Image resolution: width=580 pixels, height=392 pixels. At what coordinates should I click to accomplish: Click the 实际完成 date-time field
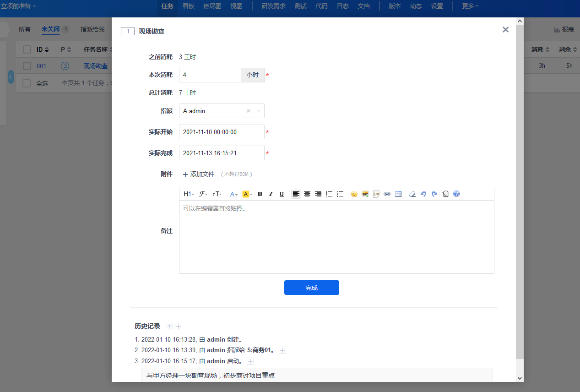point(222,153)
